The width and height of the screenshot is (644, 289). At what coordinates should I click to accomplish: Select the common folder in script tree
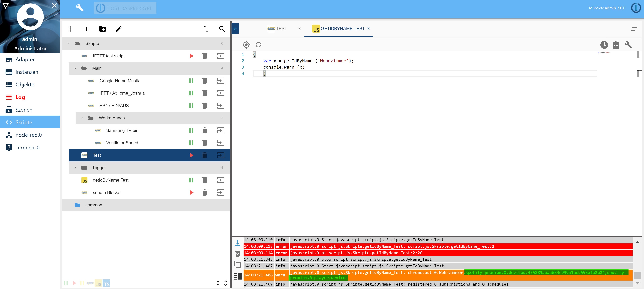pyautogui.click(x=94, y=205)
